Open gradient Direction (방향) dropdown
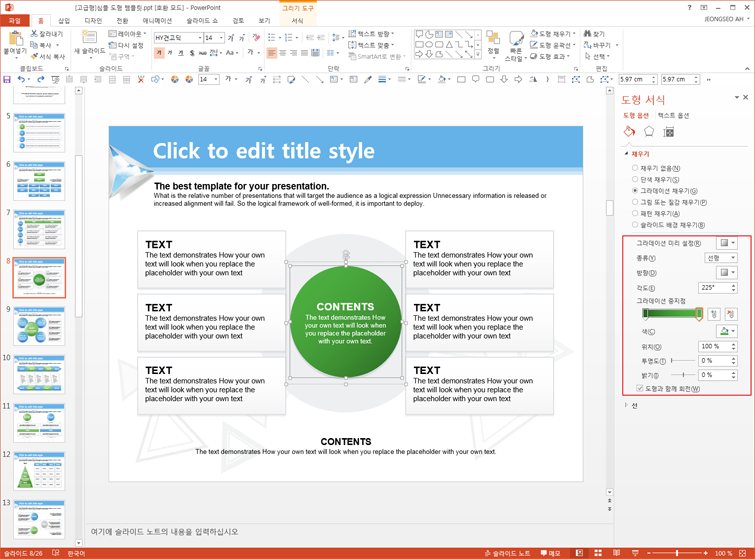This screenshot has height=559, width=755. [x=727, y=273]
